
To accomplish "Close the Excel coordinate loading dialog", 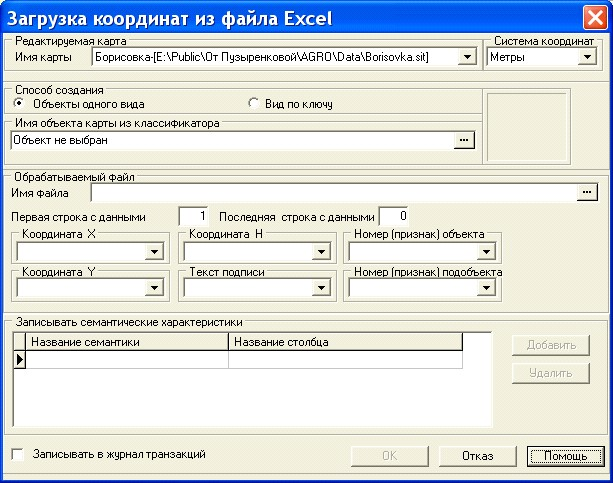I will (592, 18).
